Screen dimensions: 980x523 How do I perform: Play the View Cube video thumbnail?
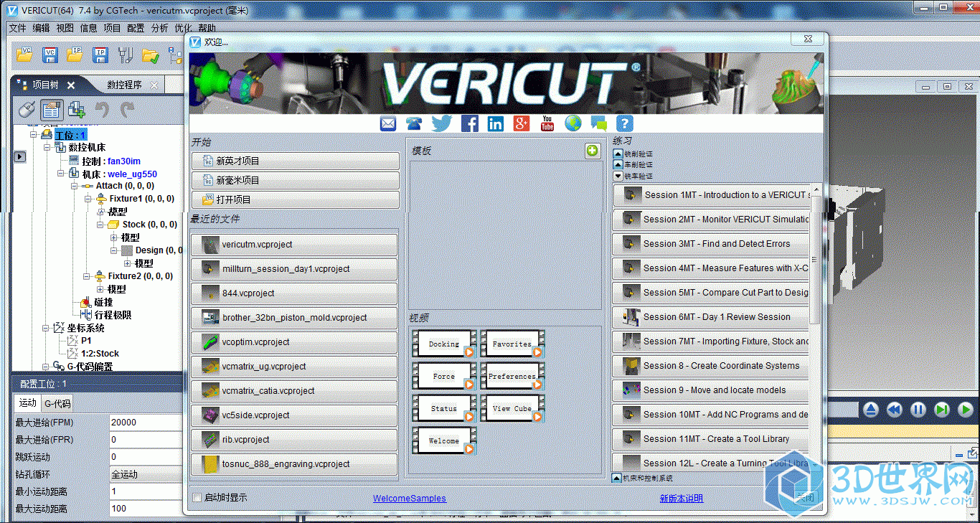pyautogui.click(x=512, y=408)
